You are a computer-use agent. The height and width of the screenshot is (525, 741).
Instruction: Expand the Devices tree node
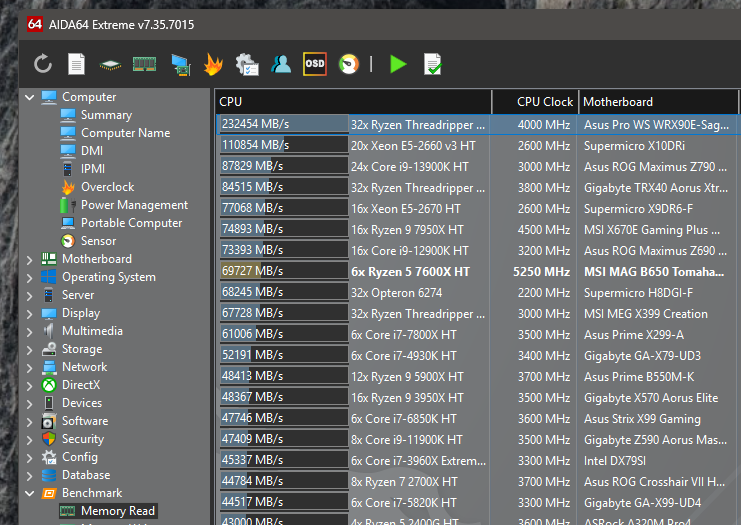[x=30, y=403]
